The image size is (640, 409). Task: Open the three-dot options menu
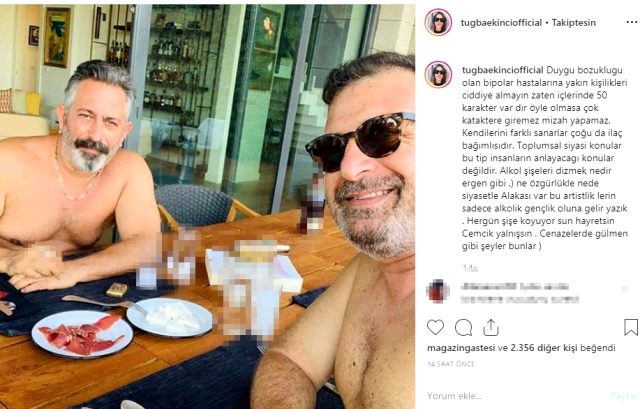(631, 22)
